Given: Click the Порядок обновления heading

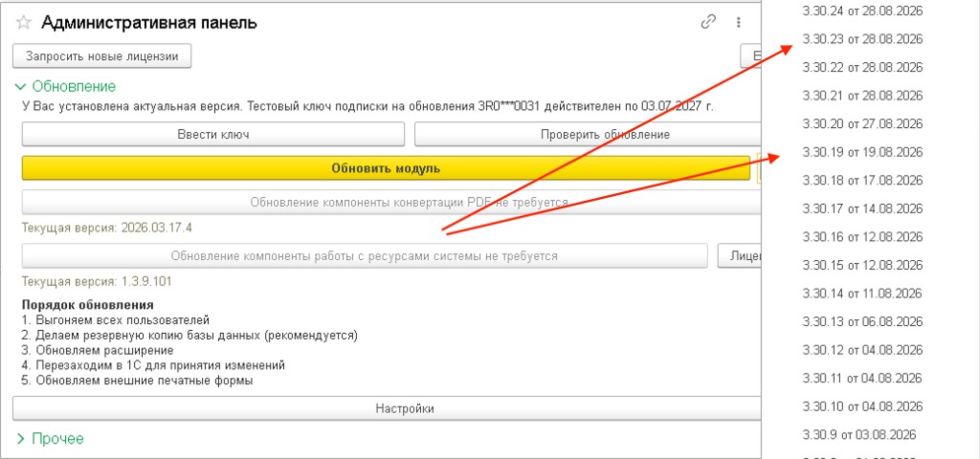Looking at the screenshot, I should [87, 305].
